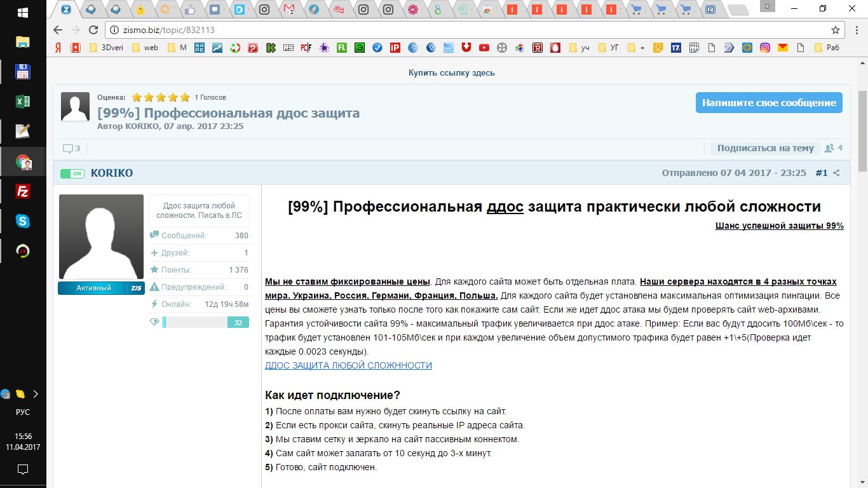This screenshot has height=488, width=868.
Task: Open the YouTube bookmark icon
Action: pos(484,47)
